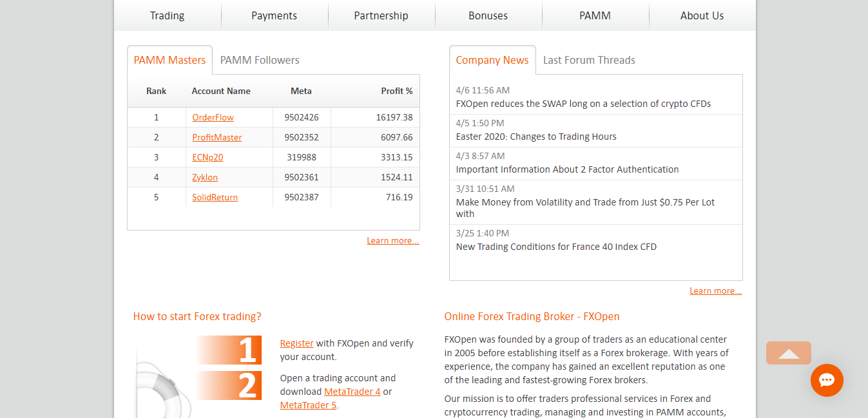Click the orange step 2 number graphic
The image size is (868, 418).
[229, 385]
